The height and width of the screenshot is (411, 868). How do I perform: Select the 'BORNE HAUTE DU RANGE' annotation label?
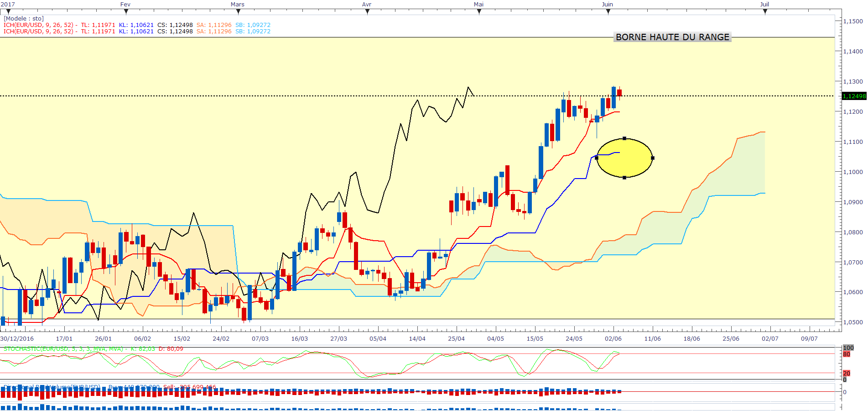(x=673, y=37)
